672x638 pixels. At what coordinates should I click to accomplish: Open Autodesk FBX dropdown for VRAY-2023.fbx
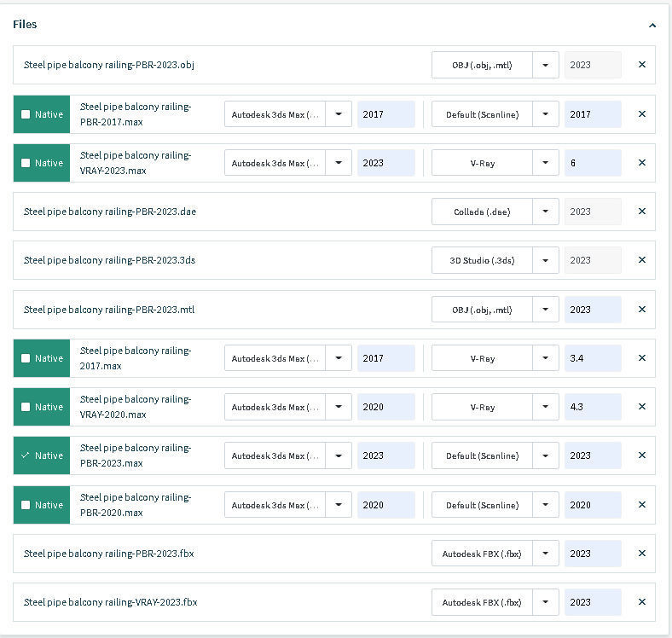pyautogui.click(x=546, y=602)
